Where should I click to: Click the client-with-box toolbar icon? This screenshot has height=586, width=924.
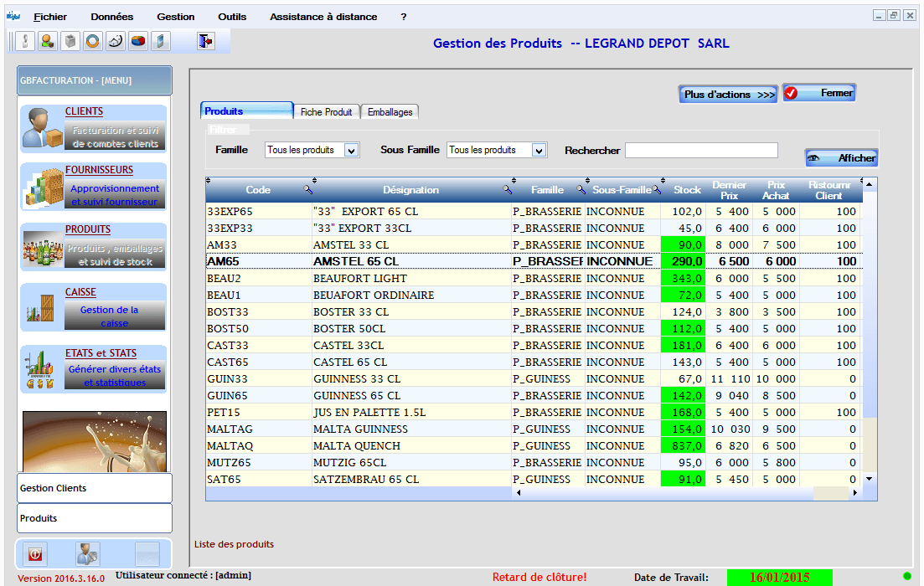(48, 41)
